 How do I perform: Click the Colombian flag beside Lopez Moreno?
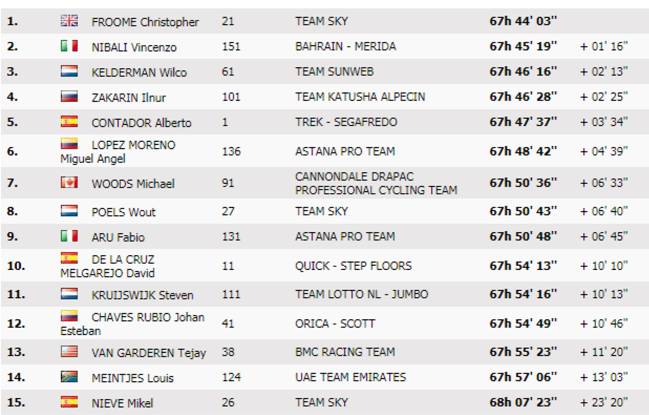[x=69, y=143]
